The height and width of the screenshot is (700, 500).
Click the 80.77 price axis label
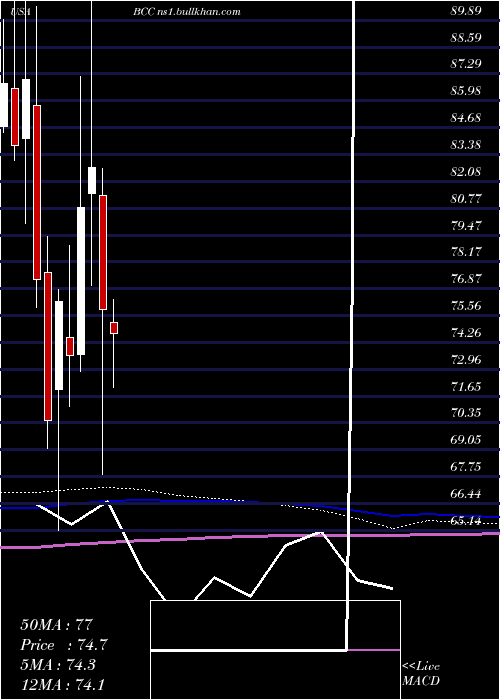pyautogui.click(x=466, y=199)
